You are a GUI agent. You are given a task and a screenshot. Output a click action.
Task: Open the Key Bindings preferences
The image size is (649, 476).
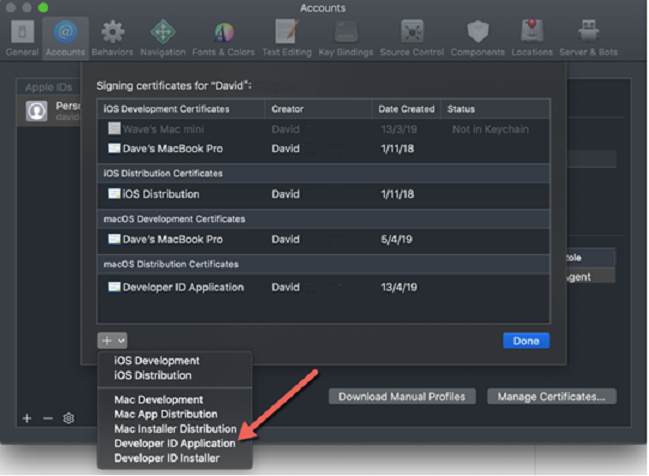click(346, 38)
